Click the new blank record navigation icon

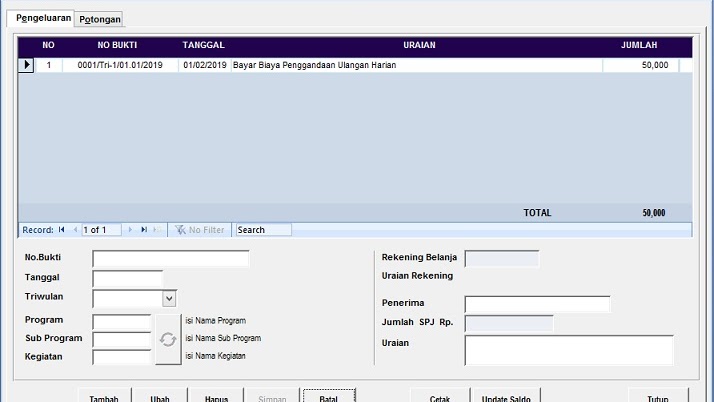pos(158,230)
